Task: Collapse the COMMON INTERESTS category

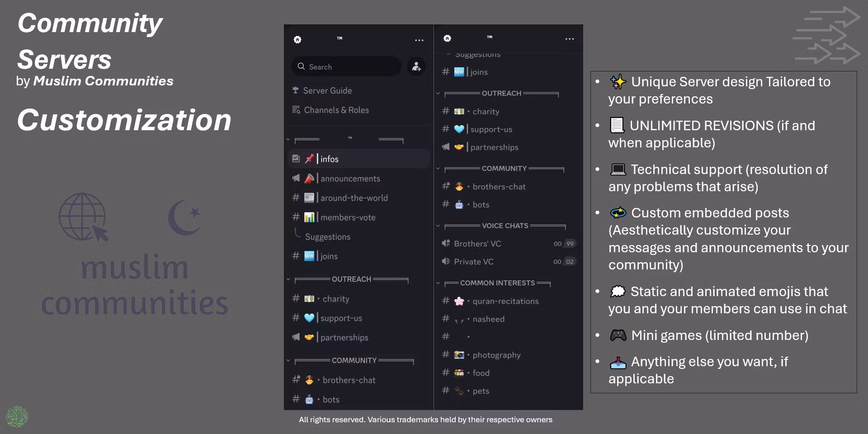Action: 438,283
